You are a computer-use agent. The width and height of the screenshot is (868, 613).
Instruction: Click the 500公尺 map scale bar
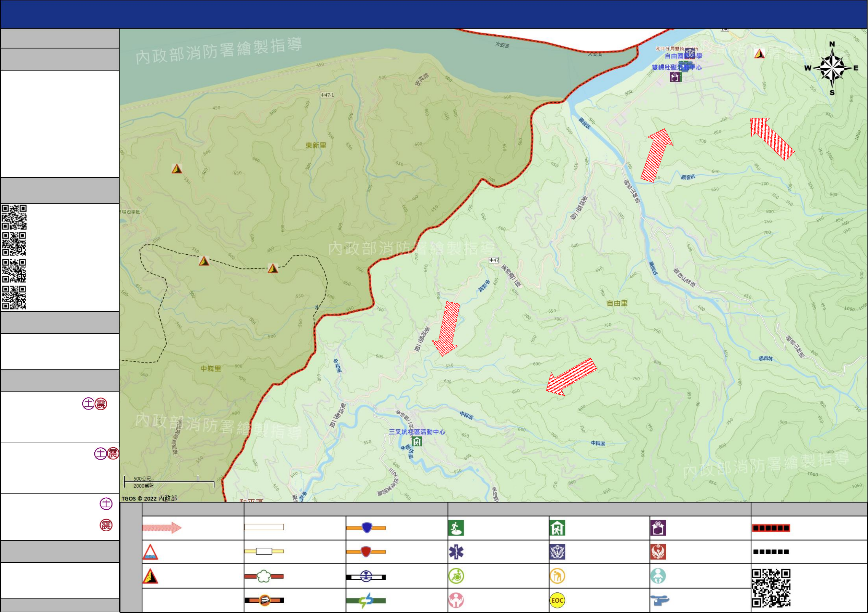pos(169,482)
